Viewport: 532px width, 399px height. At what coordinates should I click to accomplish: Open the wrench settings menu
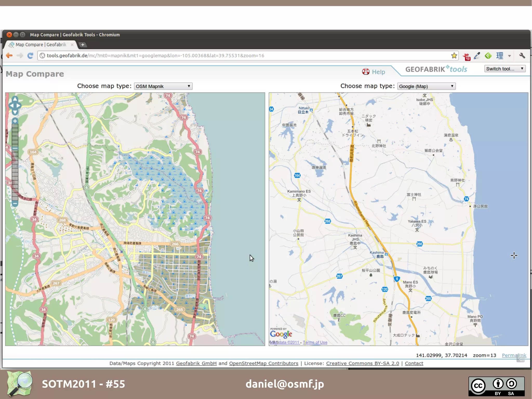pyautogui.click(x=522, y=55)
